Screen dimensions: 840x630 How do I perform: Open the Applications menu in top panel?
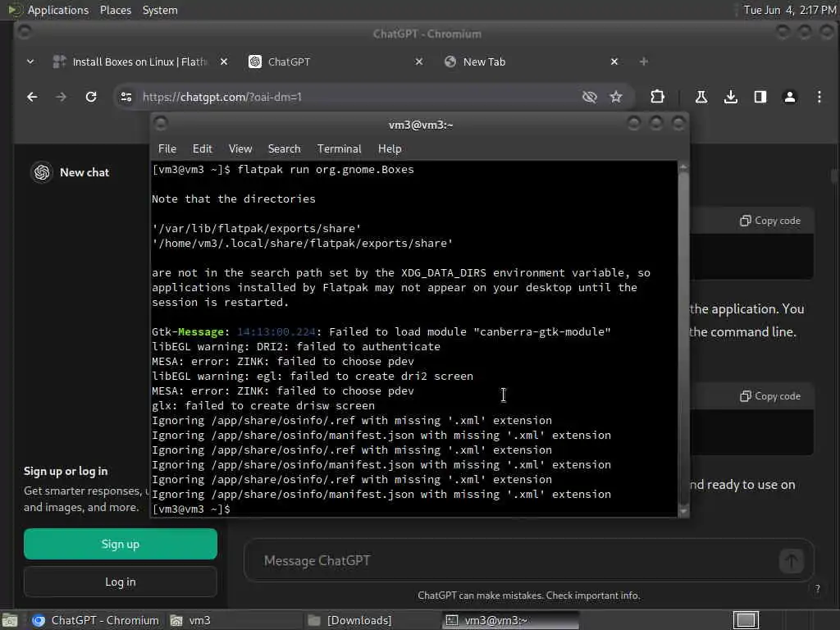click(x=58, y=10)
